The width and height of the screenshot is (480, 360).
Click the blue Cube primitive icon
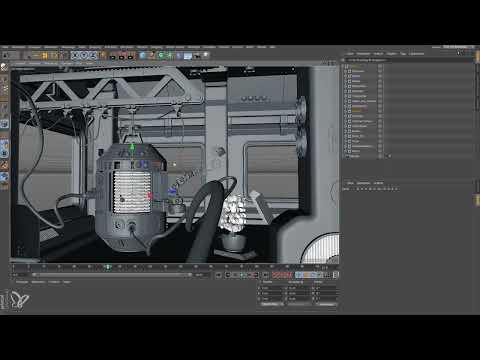coord(143,55)
